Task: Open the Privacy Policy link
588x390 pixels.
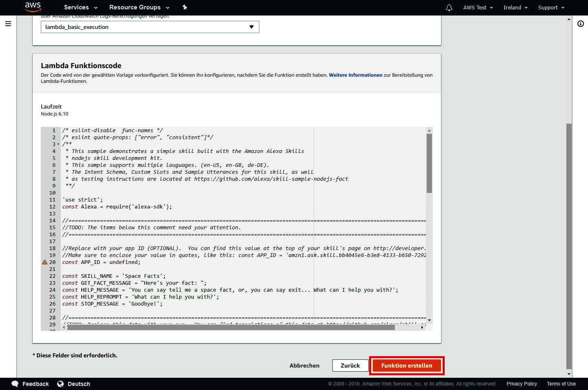Action: tap(521, 383)
